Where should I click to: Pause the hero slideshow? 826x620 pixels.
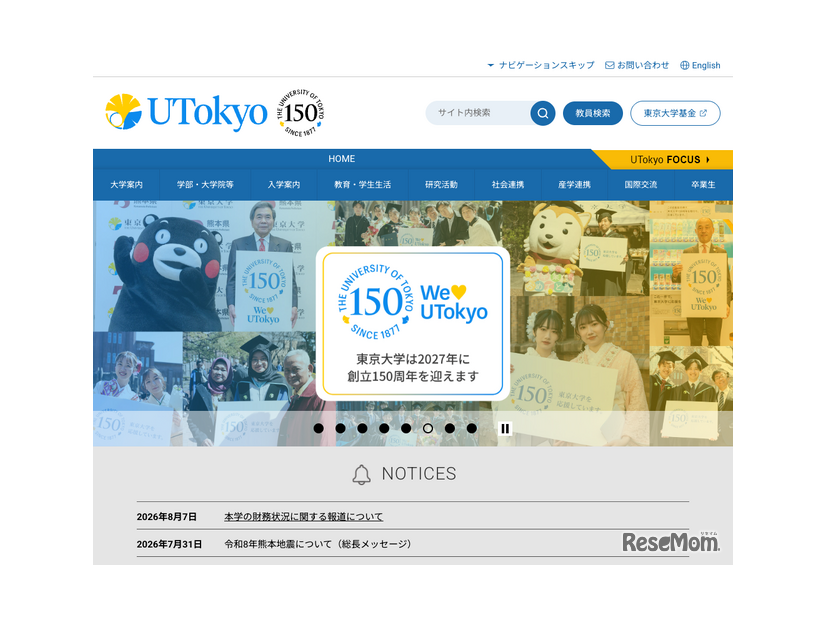click(x=505, y=428)
